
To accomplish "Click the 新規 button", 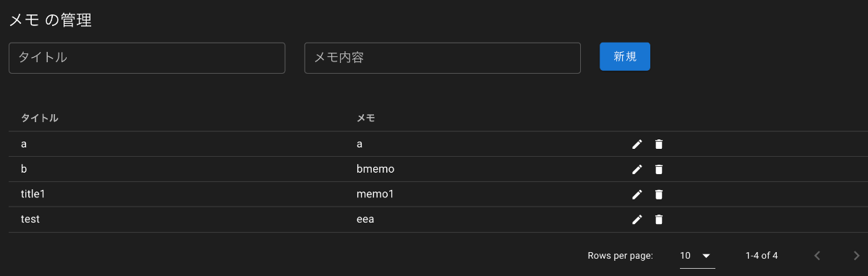I will click(625, 56).
